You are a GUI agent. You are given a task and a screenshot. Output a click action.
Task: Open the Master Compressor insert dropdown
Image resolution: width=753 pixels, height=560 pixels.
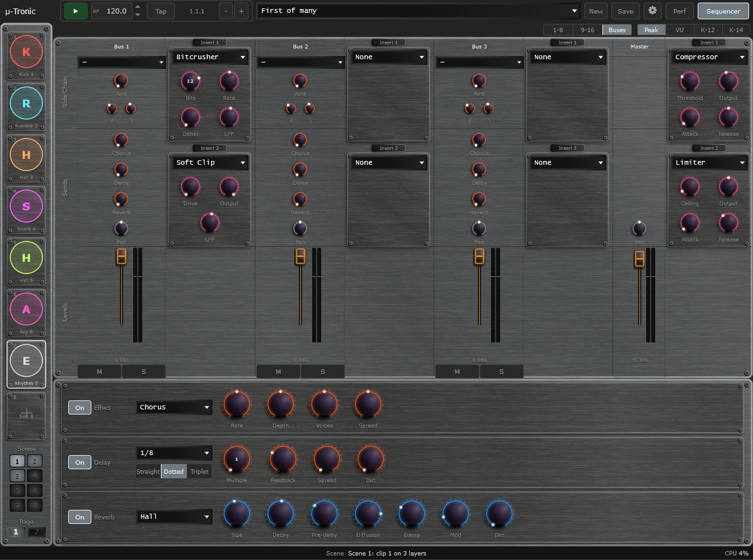coord(709,57)
